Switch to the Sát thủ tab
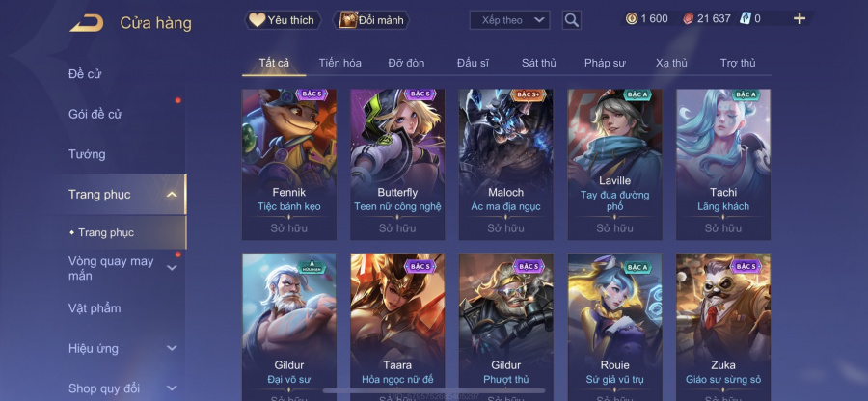The image size is (868, 401). coord(538,63)
